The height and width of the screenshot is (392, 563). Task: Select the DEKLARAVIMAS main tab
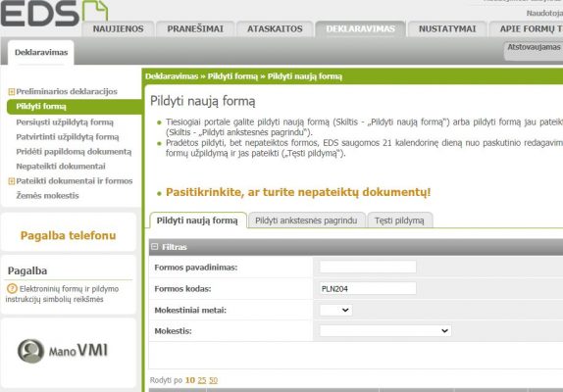(x=361, y=28)
